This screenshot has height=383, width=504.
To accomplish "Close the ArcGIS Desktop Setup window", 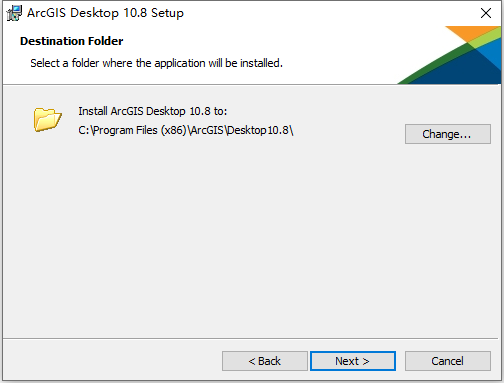I will click(486, 13).
